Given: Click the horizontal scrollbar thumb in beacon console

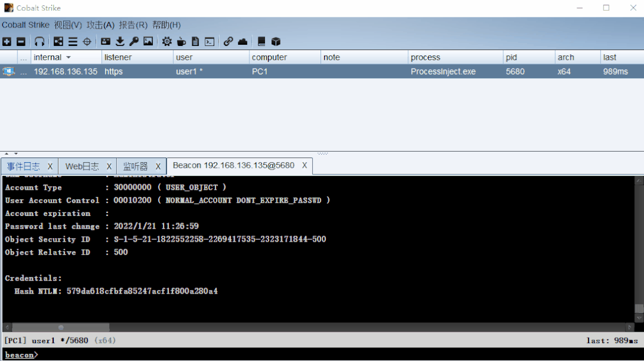Looking at the screenshot, I should pos(61,328).
